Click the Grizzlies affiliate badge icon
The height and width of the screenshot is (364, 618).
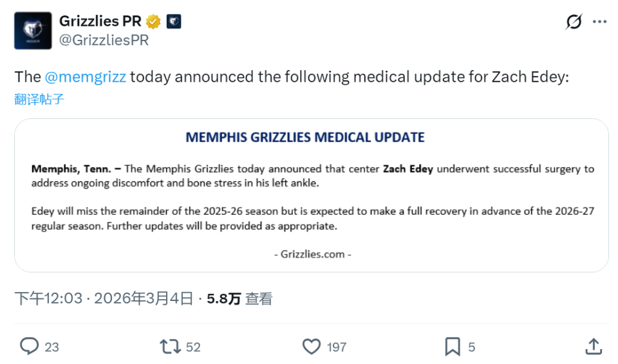pyautogui.click(x=173, y=22)
